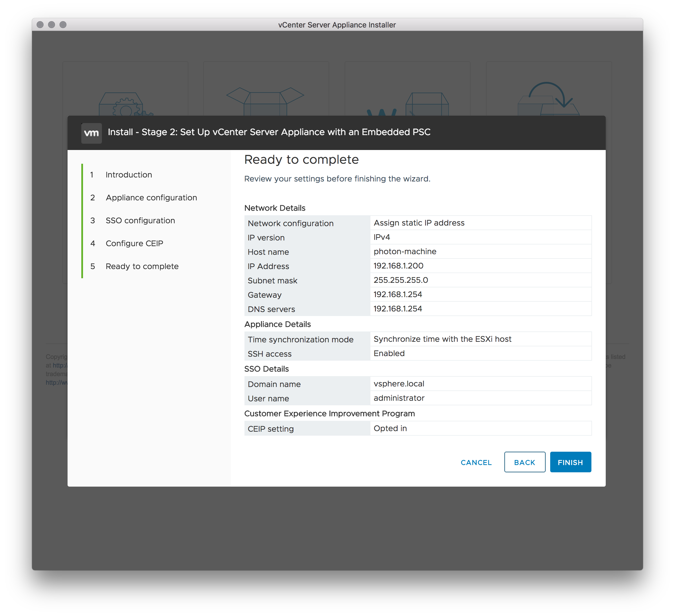Click the 'Time synchronization mode' label

pos(300,339)
